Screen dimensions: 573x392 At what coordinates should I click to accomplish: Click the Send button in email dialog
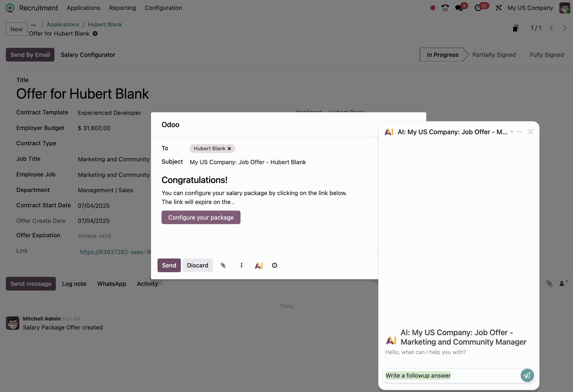(x=169, y=265)
